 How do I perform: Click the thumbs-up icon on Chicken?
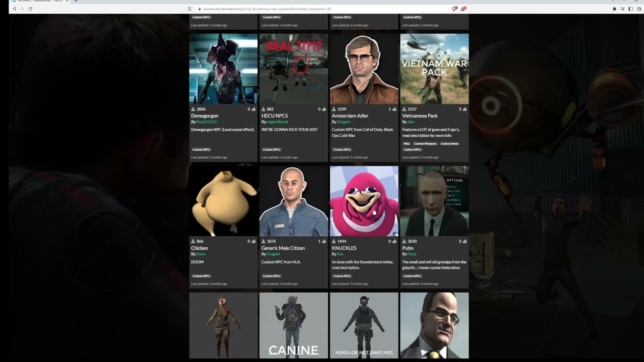click(253, 241)
